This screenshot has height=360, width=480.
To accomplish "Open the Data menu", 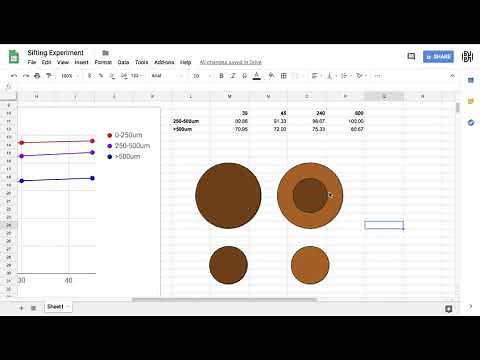I will 123,62.
